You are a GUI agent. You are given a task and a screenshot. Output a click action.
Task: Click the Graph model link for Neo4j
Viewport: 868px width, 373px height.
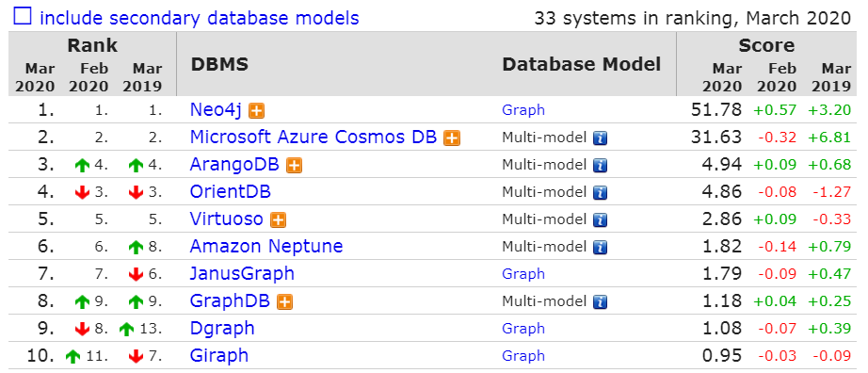point(523,110)
